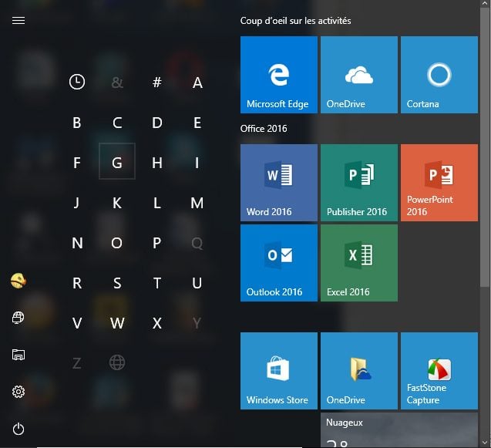Choose letter L in alphabet grid

tap(157, 202)
